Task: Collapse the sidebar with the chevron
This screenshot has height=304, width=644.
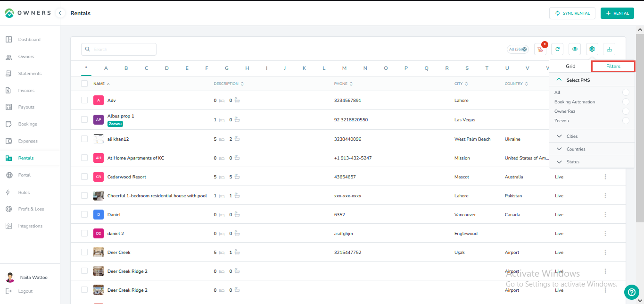Action: tap(60, 13)
